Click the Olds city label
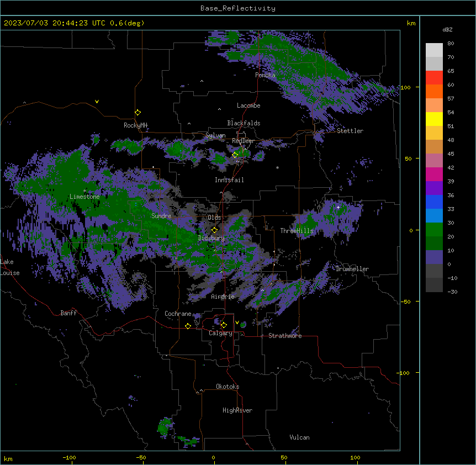This screenshot has width=476, height=465. pyautogui.click(x=214, y=218)
